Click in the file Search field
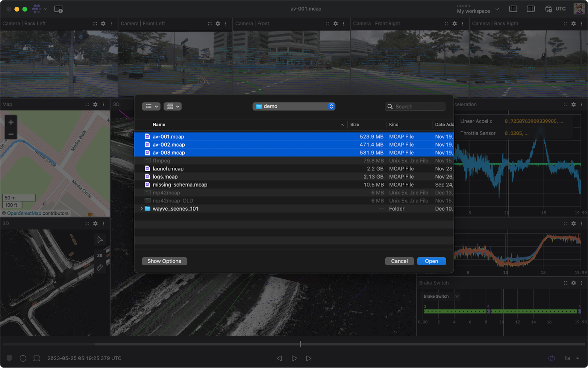 coord(419,107)
